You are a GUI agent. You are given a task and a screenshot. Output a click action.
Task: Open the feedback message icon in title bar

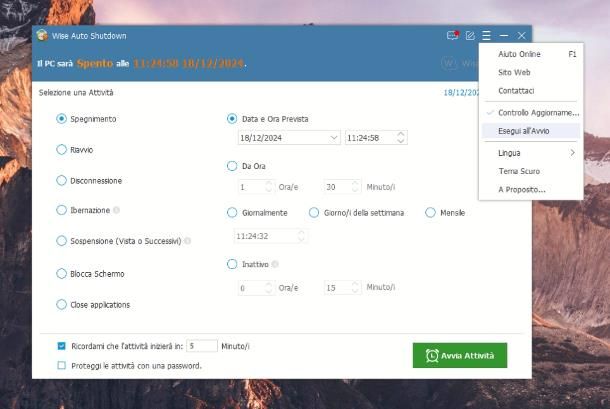tap(452, 35)
